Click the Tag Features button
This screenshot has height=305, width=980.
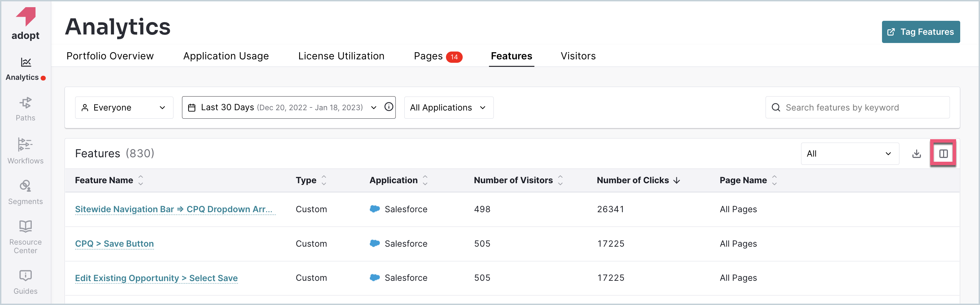coord(921,32)
